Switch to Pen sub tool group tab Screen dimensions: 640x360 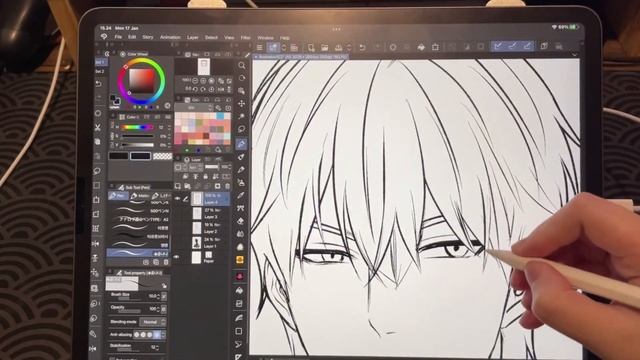118,196
